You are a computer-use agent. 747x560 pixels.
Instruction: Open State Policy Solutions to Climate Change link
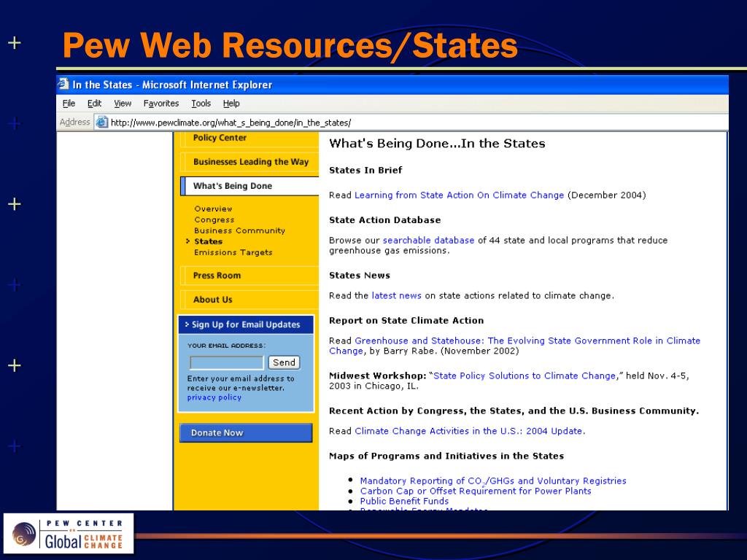tap(525, 376)
